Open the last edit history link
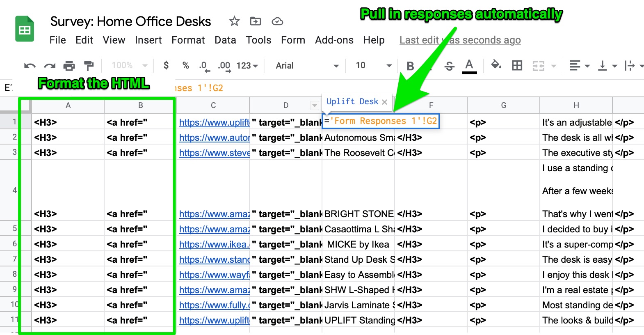 [460, 40]
